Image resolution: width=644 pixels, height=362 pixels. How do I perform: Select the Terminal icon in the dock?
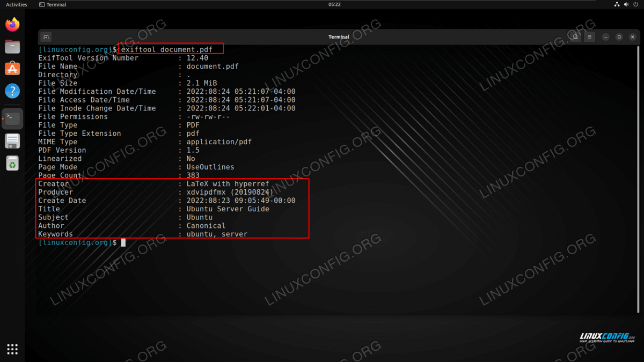(x=12, y=119)
